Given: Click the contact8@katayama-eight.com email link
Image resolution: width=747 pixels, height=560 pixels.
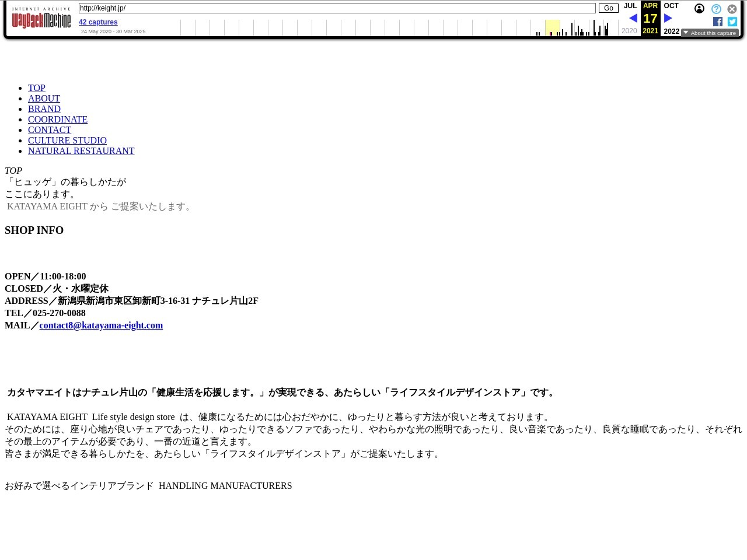Looking at the screenshot, I should click(101, 325).
